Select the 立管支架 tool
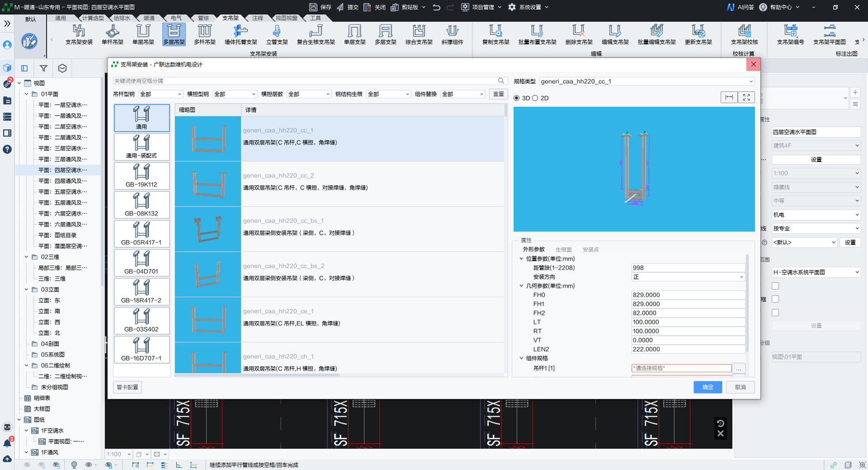The height and width of the screenshot is (470, 868). 277,35
